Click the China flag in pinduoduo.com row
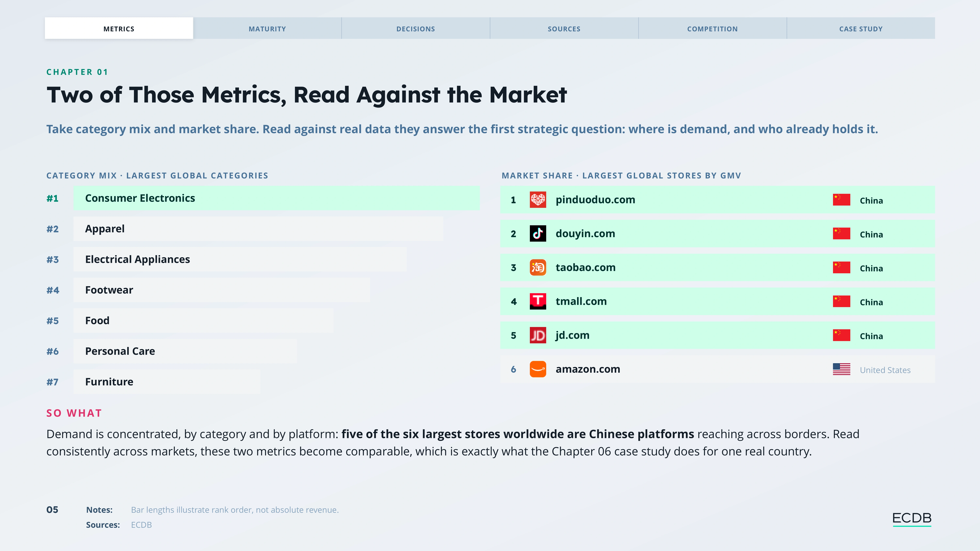 841,200
